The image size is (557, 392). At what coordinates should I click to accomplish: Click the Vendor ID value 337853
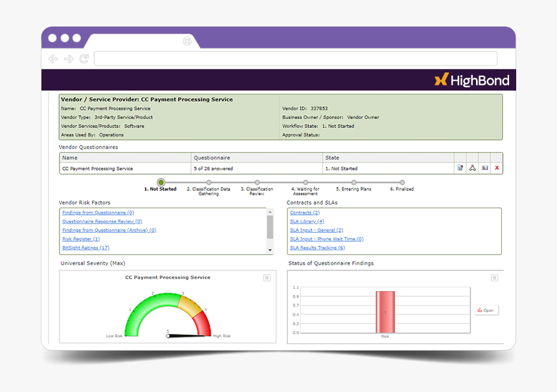pos(319,109)
